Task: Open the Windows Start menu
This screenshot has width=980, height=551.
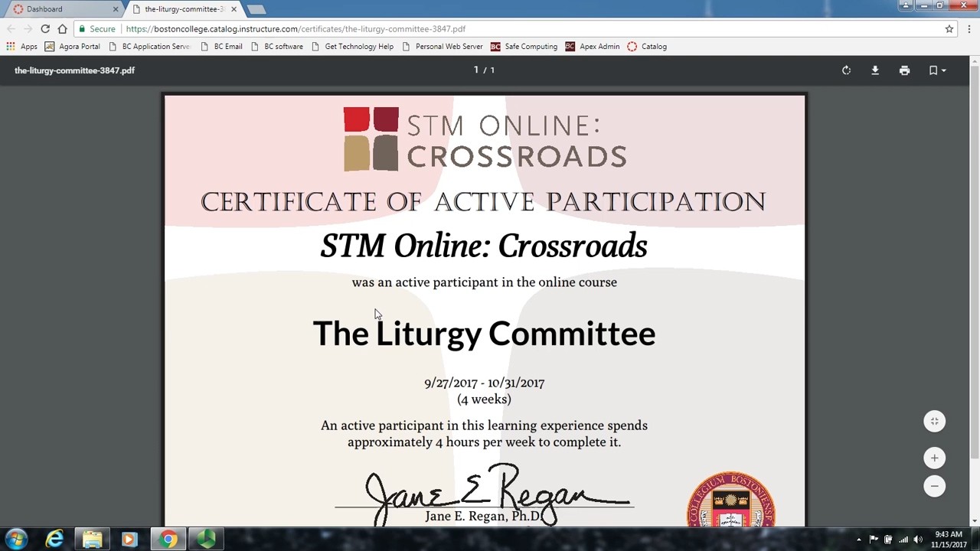Action: tap(17, 539)
